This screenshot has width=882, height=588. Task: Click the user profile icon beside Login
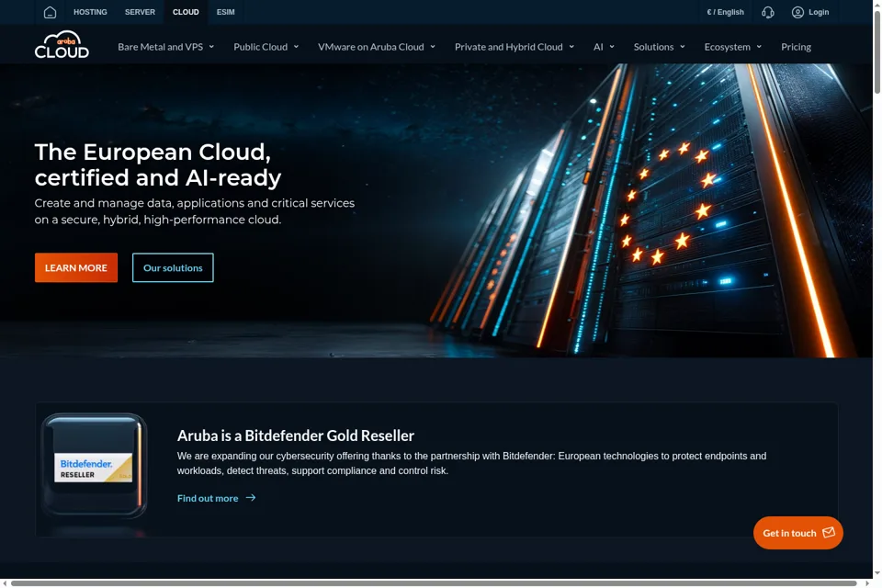(x=797, y=12)
